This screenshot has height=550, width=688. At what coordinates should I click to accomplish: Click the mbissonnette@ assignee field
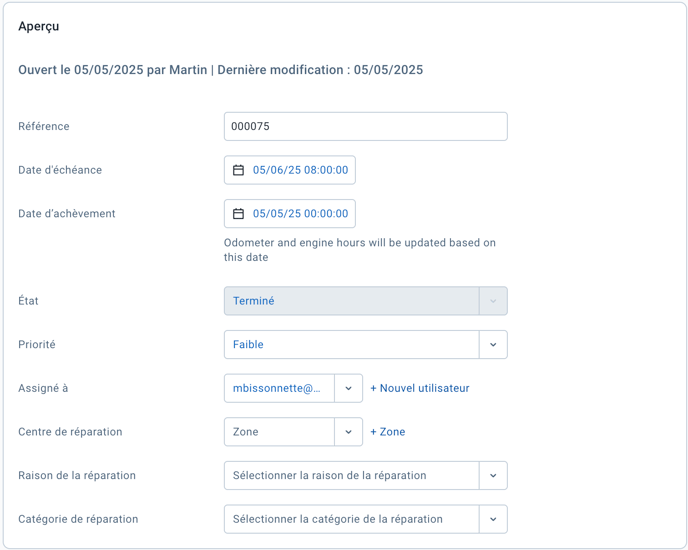(x=279, y=388)
